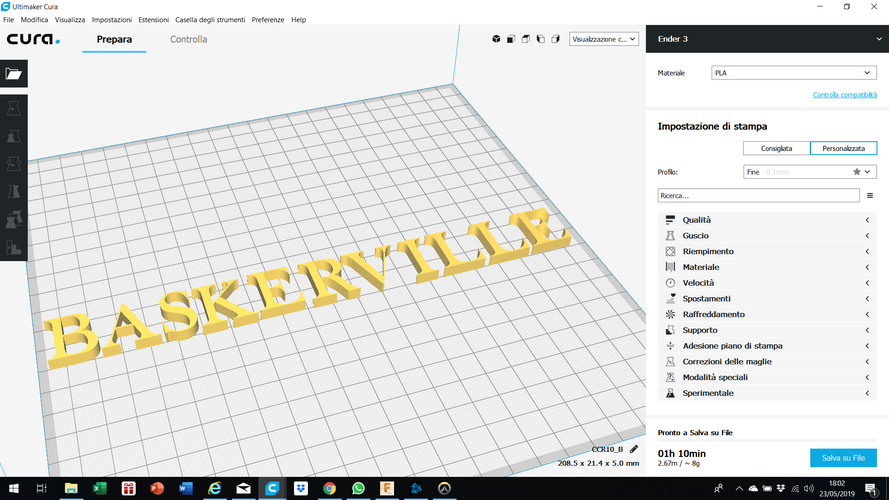The height and width of the screenshot is (500, 889).
Task: Switch to the Controlla tab
Action: 188,39
